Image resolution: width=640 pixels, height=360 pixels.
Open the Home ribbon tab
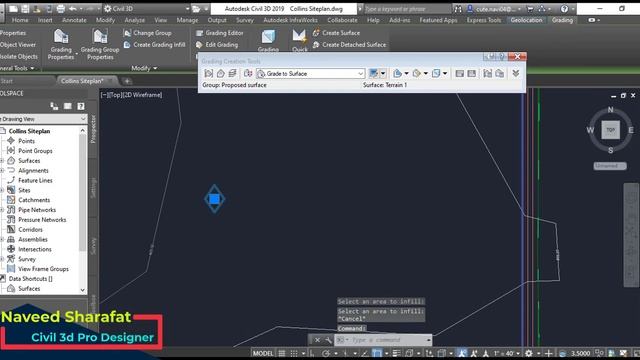[x=20, y=20]
